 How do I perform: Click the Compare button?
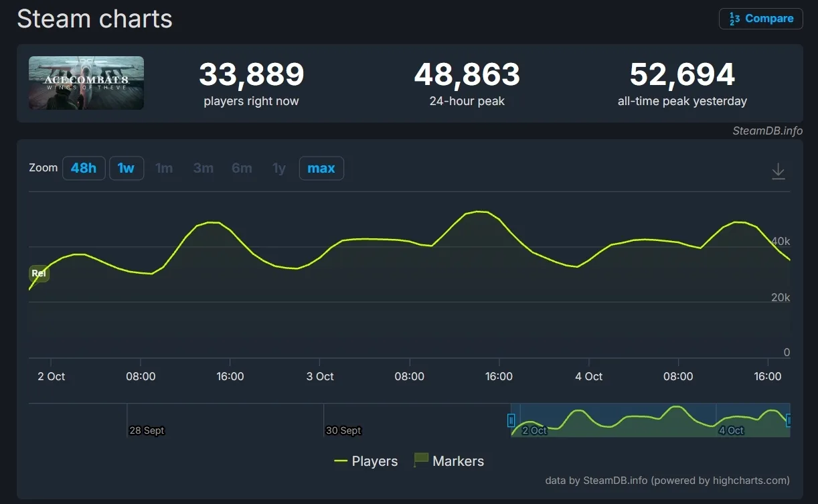pyautogui.click(x=760, y=19)
